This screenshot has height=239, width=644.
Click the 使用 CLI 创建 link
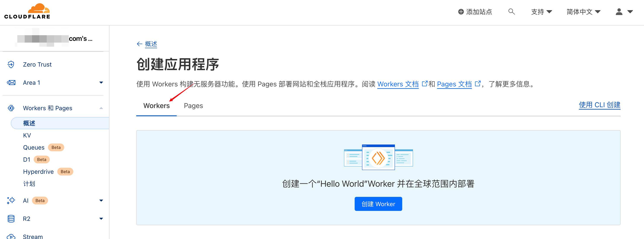coord(599,105)
